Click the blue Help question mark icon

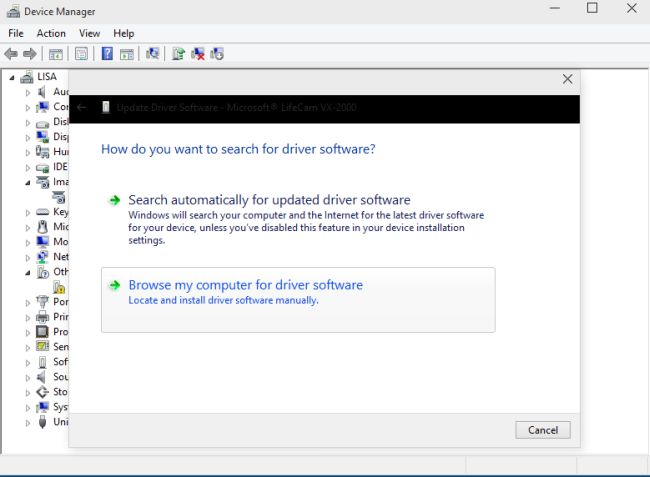(x=107, y=53)
